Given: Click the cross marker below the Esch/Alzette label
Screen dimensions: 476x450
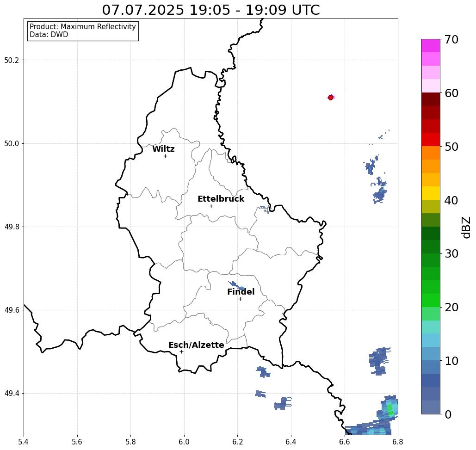Looking at the screenshot, I should (181, 352).
